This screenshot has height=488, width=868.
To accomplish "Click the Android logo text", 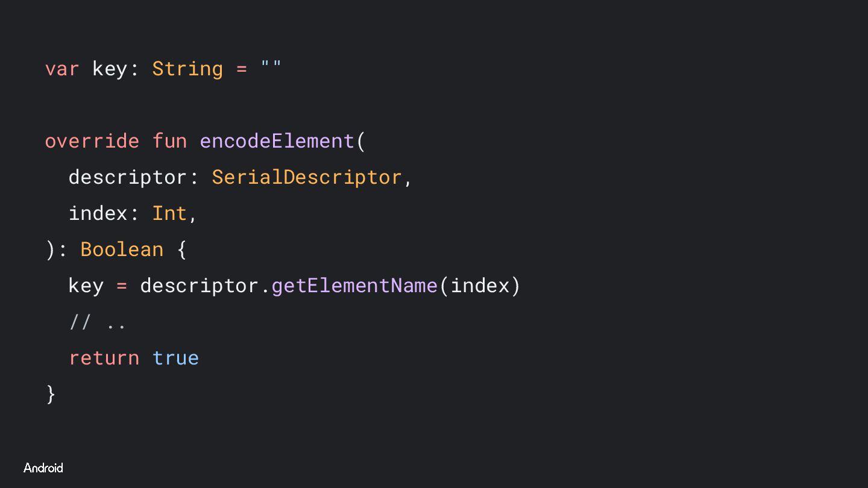I will point(43,468).
